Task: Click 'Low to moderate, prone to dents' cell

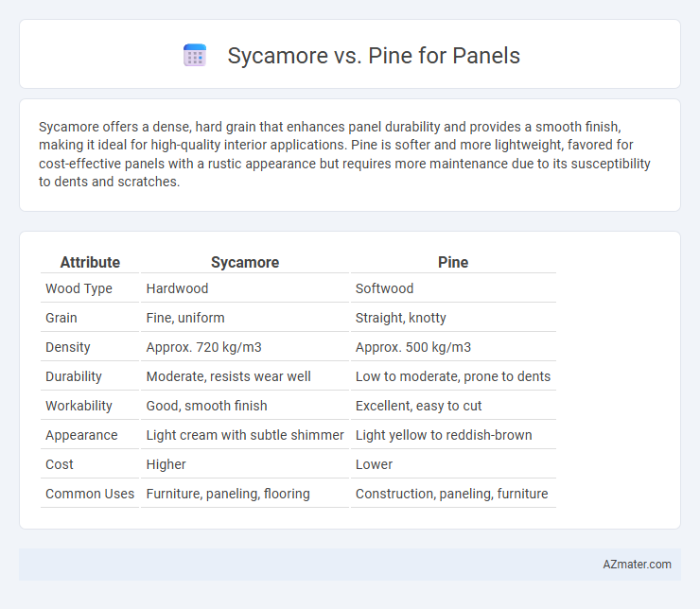Action: (x=453, y=376)
